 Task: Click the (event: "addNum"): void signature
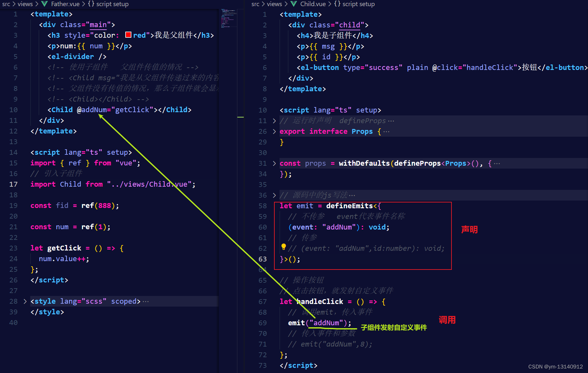pos(339,227)
